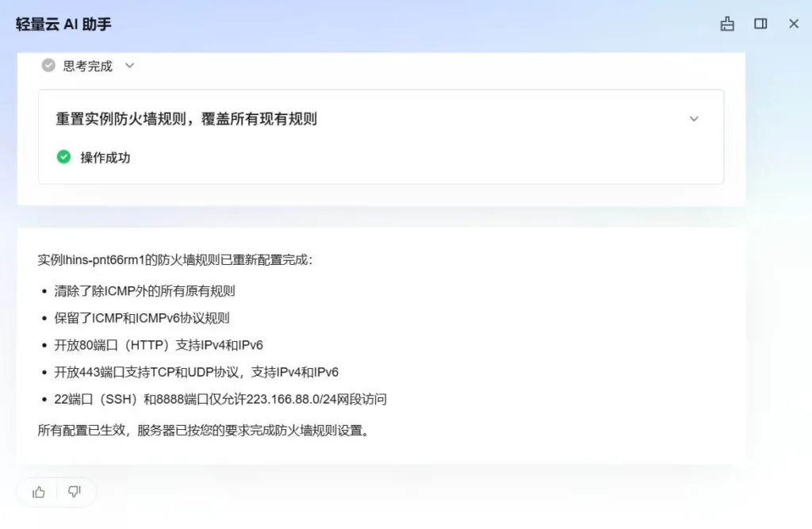812x529 pixels.
Task: Click the 操作成功 status label
Action: click(106, 157)
